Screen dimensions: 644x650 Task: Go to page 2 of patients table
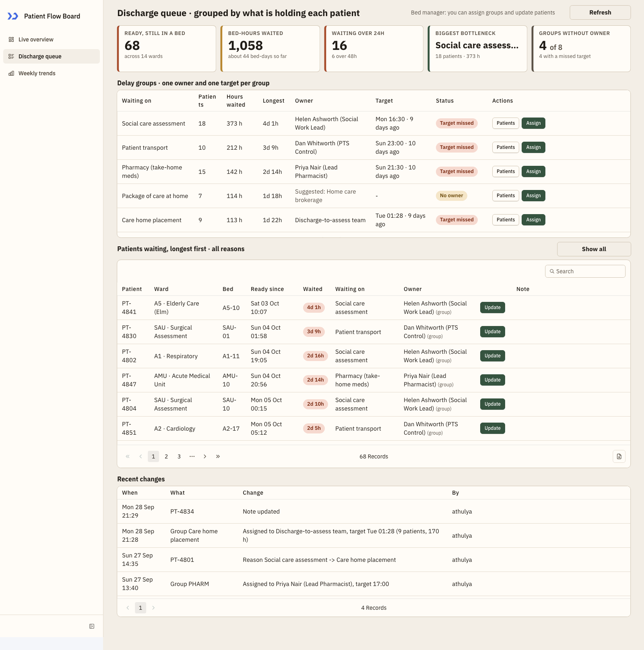tap(166, 456)
